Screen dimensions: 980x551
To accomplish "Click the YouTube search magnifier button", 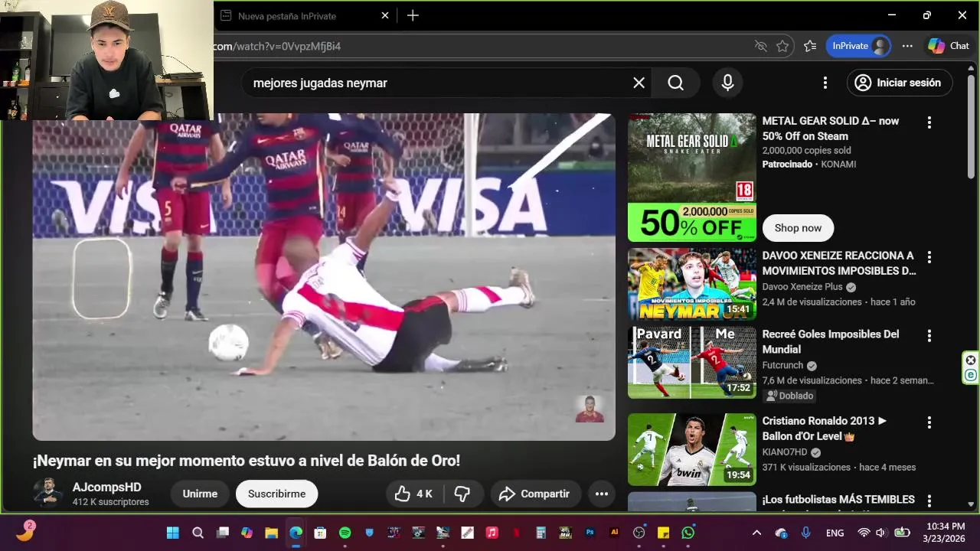I will point(675,83).
